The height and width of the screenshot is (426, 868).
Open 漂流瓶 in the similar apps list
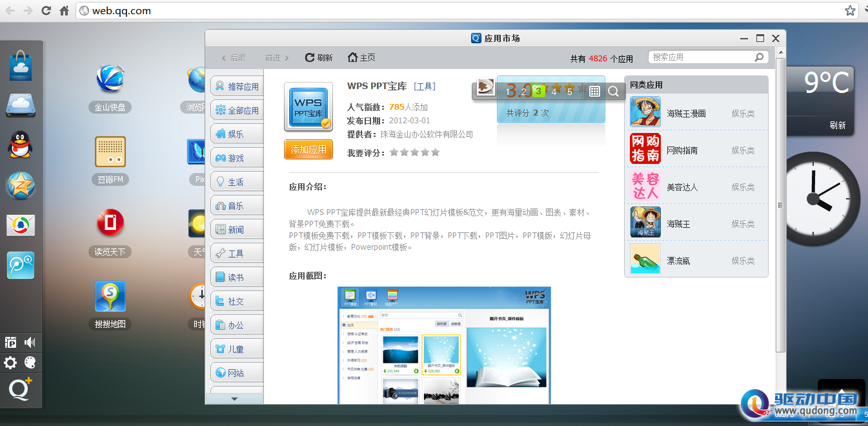[696, 260]
